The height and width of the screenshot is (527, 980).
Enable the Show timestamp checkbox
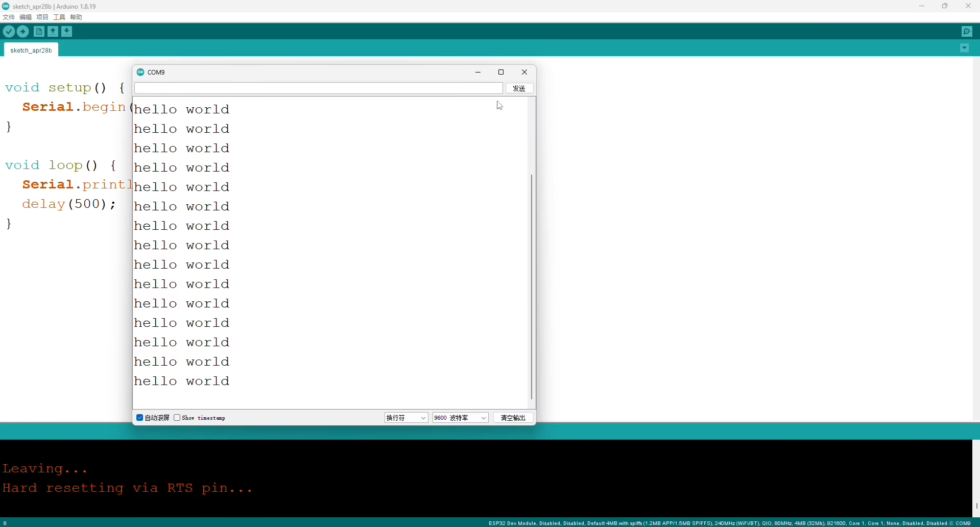coord(177,418)
